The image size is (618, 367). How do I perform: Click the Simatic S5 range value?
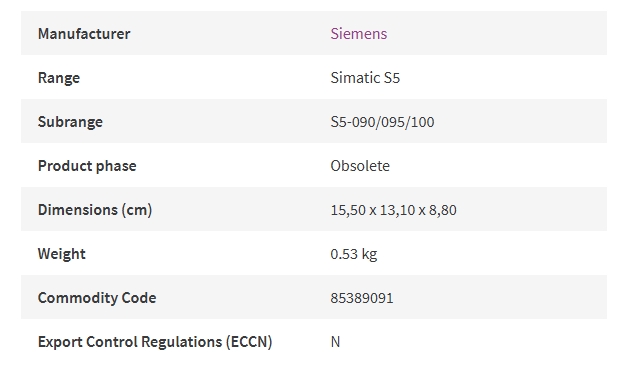tap(365, 78)
